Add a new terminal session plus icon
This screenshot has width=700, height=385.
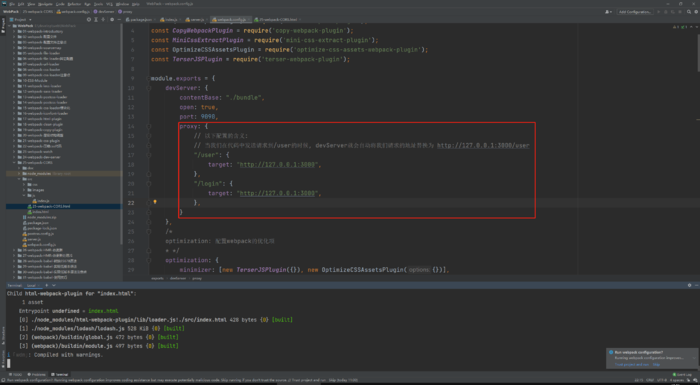click(x=47, y=285)
